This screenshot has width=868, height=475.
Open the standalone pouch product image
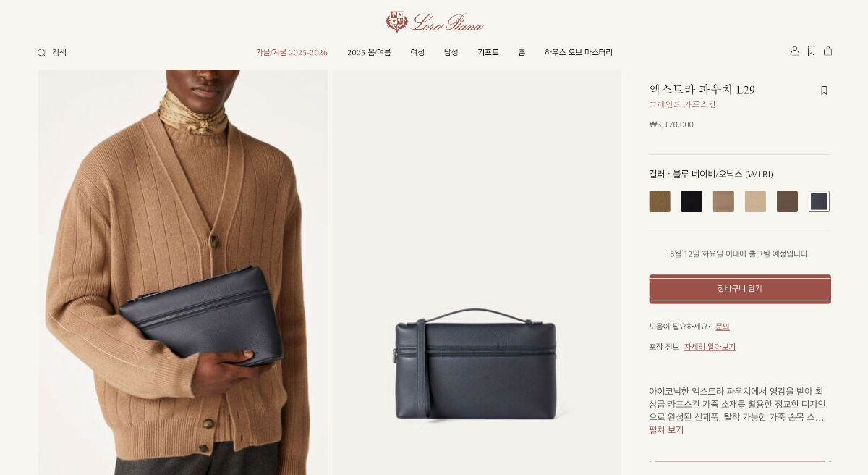pos(477,272)
